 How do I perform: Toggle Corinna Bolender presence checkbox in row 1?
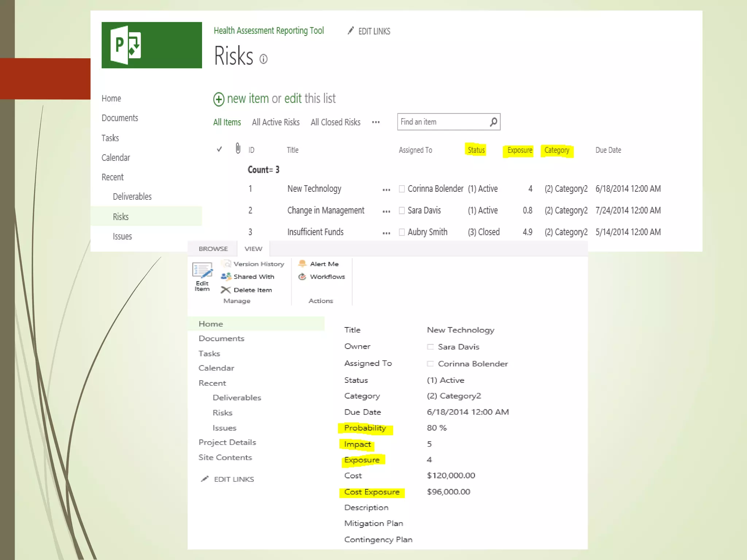coord(402,189)
